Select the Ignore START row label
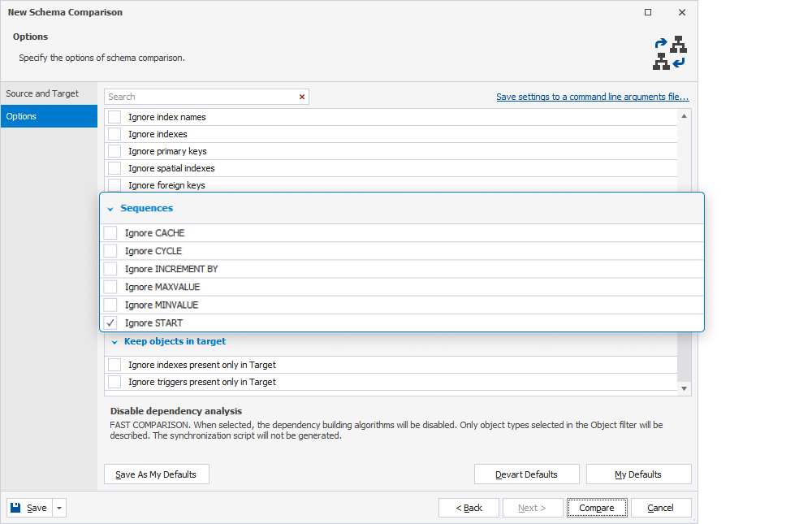The height and width of the screenshot is (524, 812). [x=153, y=323]
